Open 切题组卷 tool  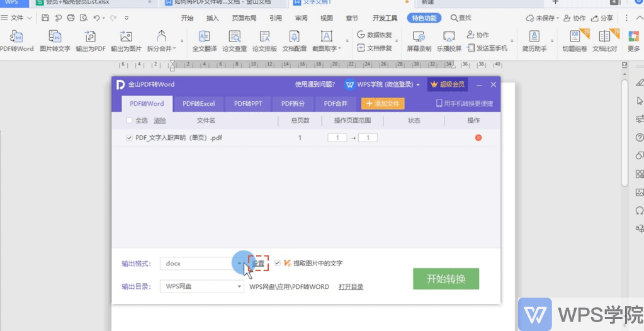pyautogui.click(x=575, y=41)
